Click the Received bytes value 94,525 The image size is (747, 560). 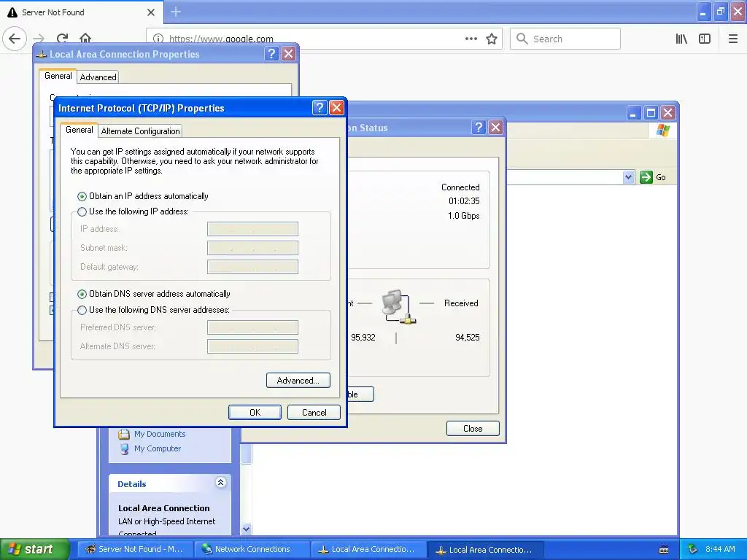pos(468,338)
